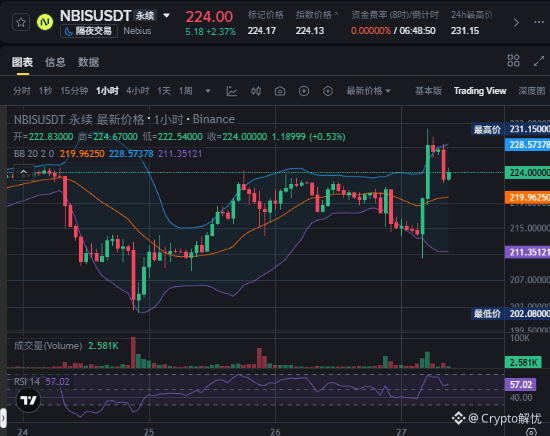550x436 pixels.
Task: Click the 211.35121 lower band price tag
Action: pos(527,252)
